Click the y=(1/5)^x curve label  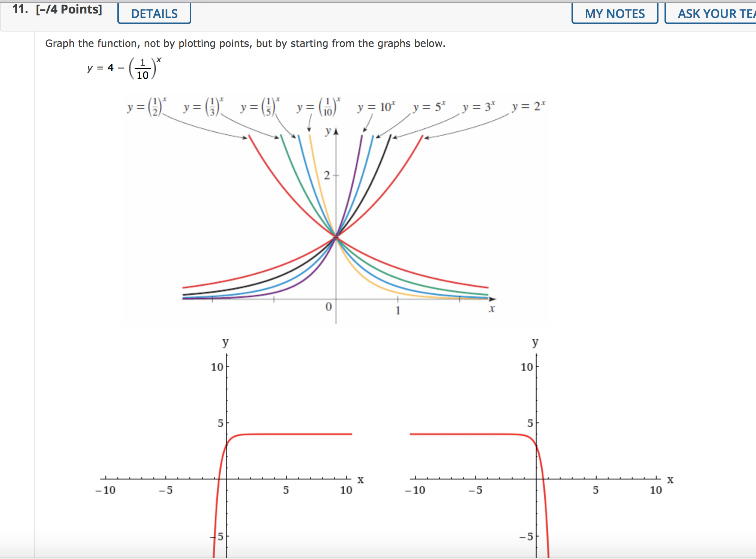(259, 107)
